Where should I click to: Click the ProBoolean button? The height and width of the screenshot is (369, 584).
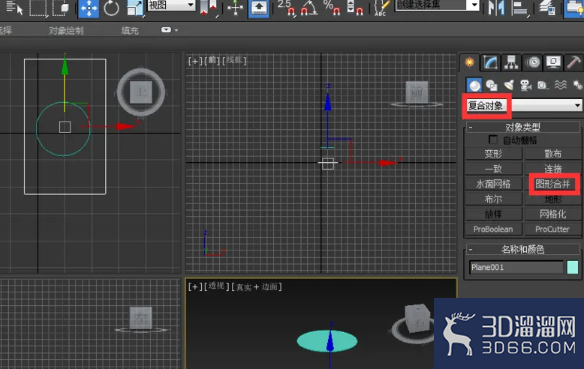pyautogui.click(x=493, y=229)
